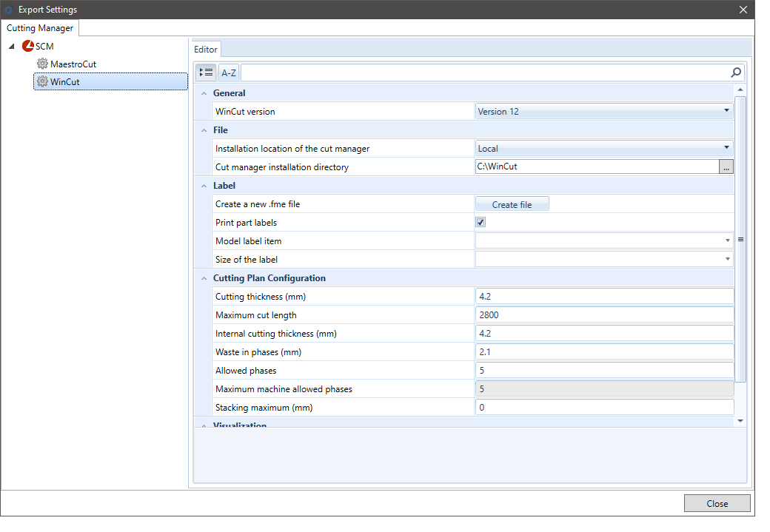This screenshot has width=770, height=532.
Task: Click the MaestroCut gear icon
Action: click(43, 64)
